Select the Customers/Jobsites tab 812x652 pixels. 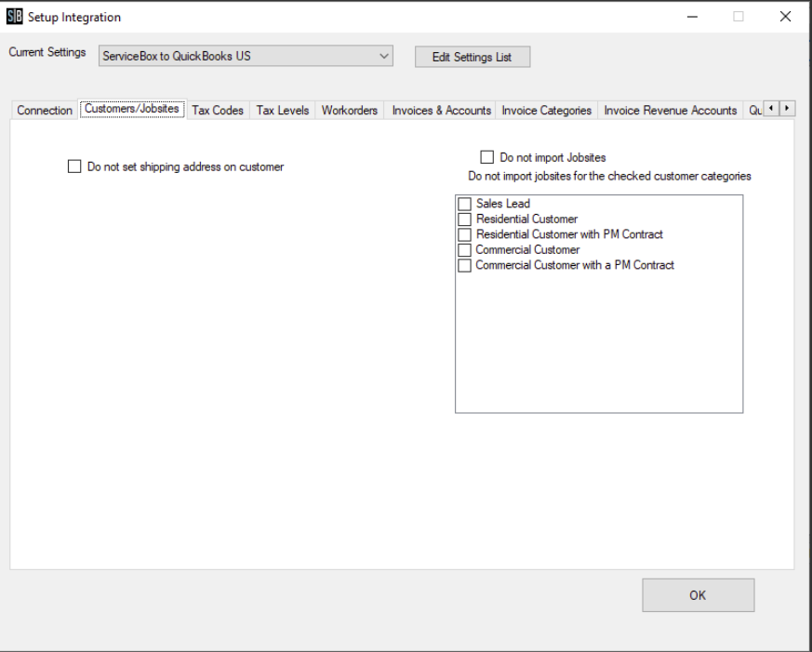(132, 109)
